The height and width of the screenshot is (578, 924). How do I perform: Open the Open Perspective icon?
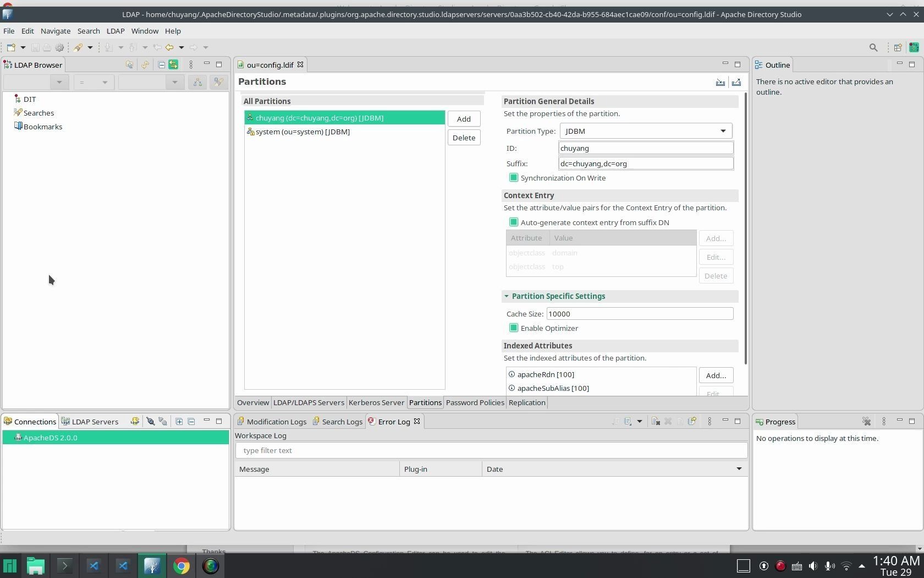(898, 47)
